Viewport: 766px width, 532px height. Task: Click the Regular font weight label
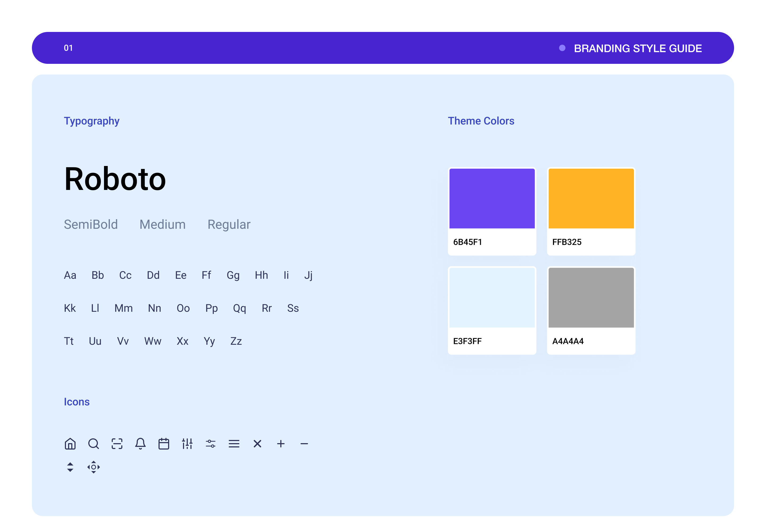pyautogui.click(x=229, y=224)
